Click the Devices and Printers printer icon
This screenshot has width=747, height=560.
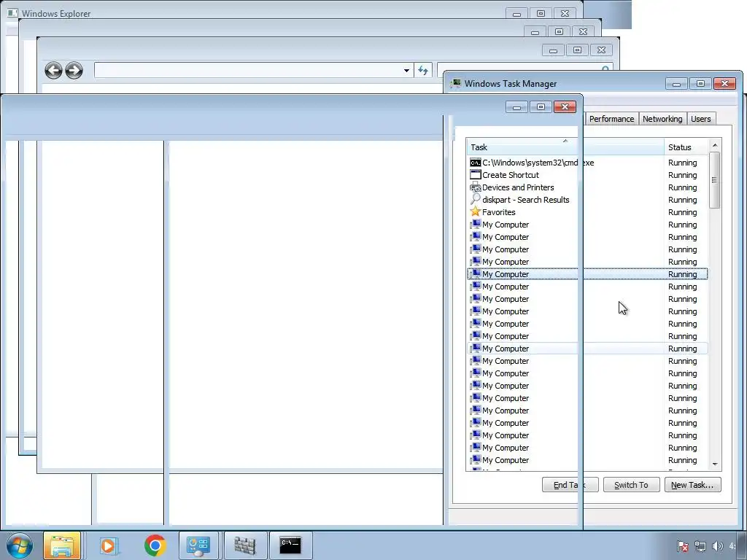pos(475,187)
